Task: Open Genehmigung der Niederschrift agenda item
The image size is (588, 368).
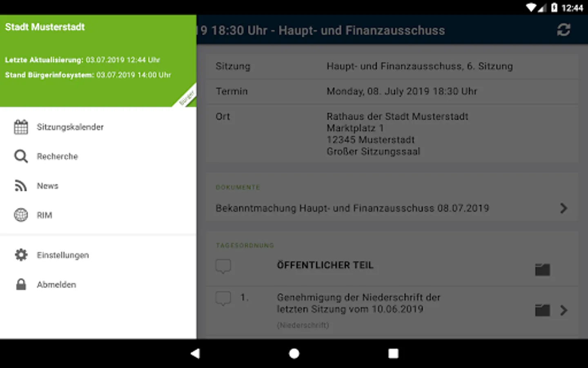Action: click(x=359, y=303)
